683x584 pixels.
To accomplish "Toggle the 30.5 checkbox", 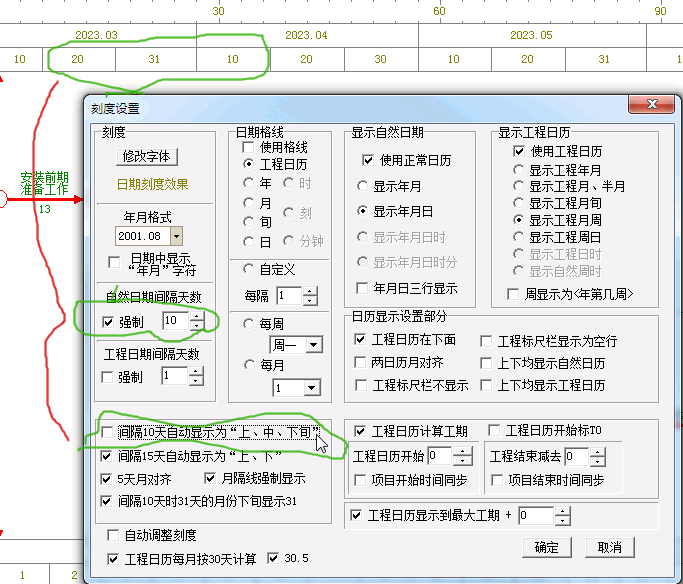I will [273, 558].
